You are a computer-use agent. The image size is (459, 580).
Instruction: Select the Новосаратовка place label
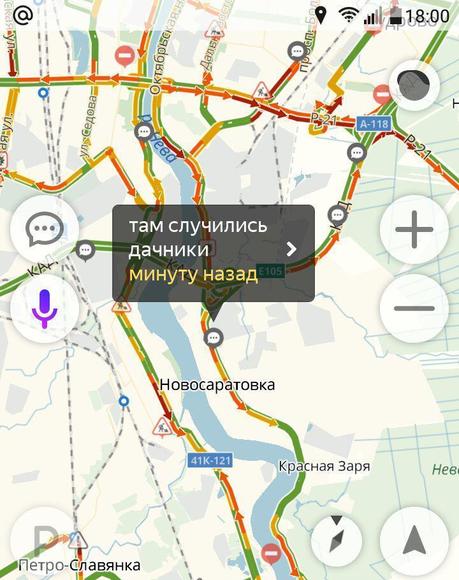point(217,385)
